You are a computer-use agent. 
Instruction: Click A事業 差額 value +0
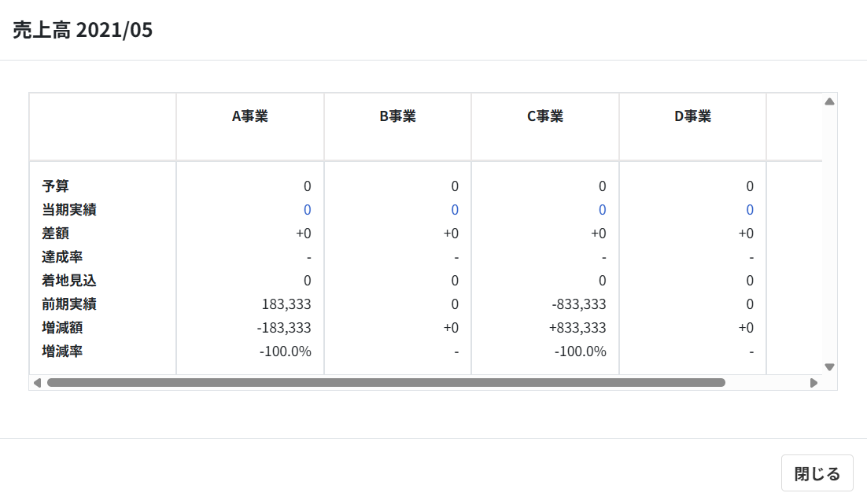point(304,234)
